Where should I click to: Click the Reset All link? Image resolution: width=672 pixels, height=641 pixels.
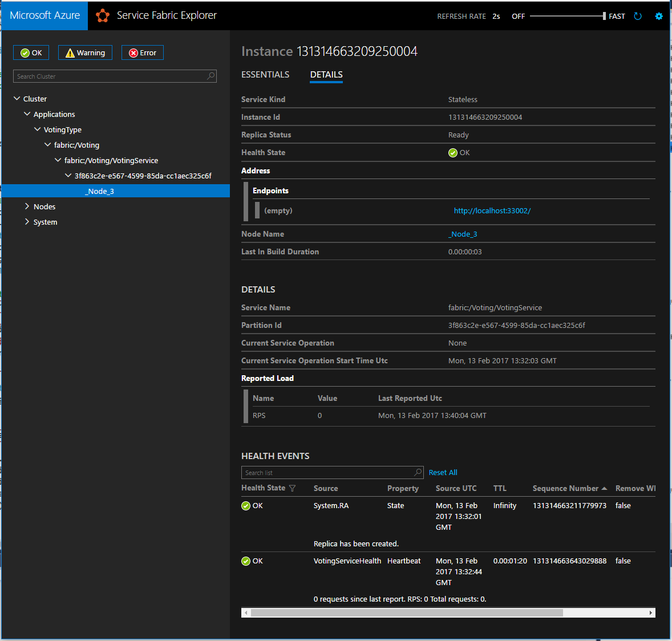pyautogui.click(x=443, y=472)
